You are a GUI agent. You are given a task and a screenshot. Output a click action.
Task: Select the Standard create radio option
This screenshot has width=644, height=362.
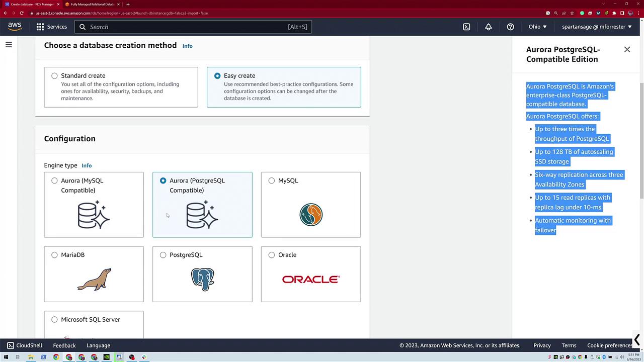[54, 76]
